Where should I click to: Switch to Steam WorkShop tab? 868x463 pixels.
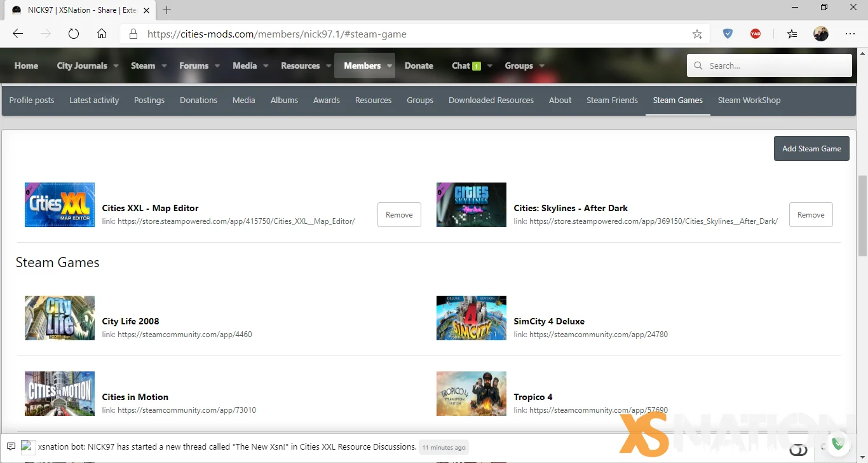coord(749,100)
